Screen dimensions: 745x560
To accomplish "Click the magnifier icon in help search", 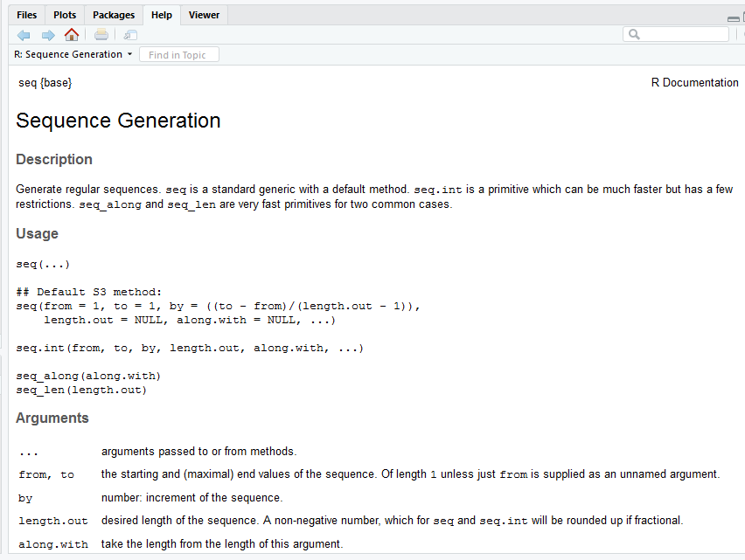I will pos(634,35).
